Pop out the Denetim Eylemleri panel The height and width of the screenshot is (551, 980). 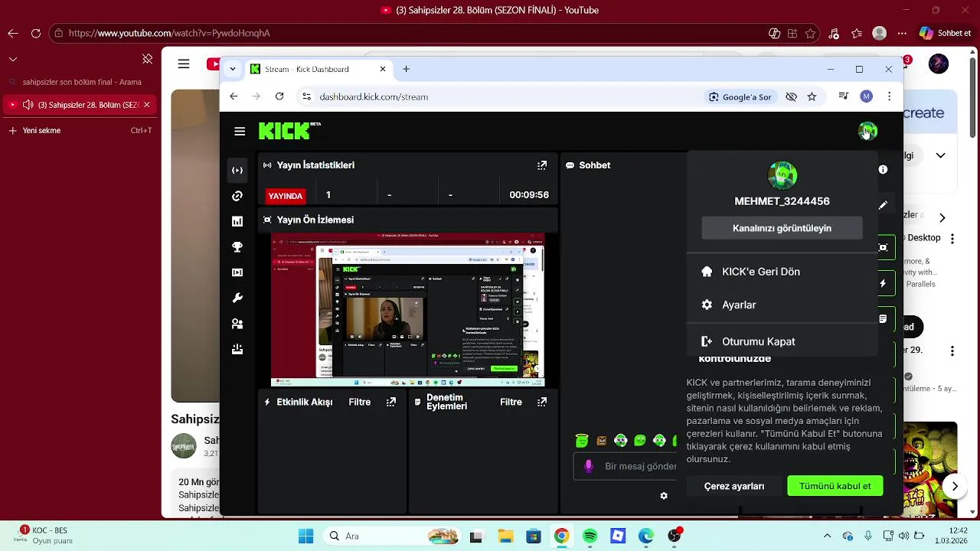(x=542, y=402)
